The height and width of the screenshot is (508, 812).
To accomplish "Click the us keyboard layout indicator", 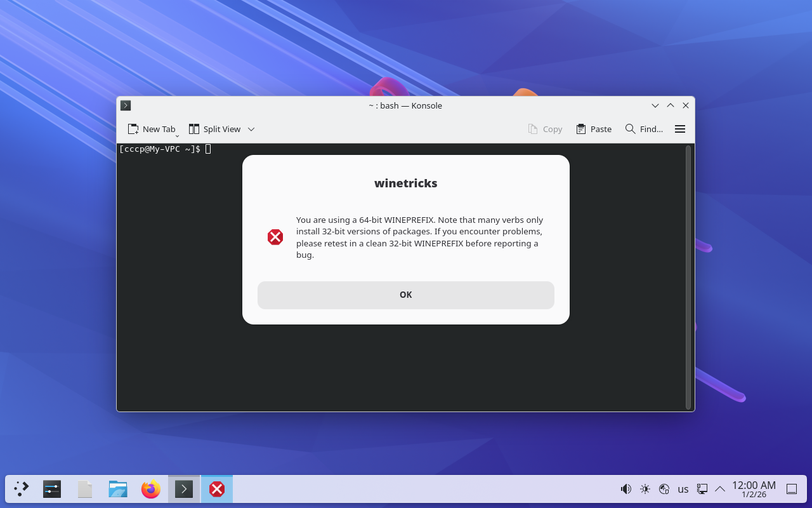I will click(683, 489).
